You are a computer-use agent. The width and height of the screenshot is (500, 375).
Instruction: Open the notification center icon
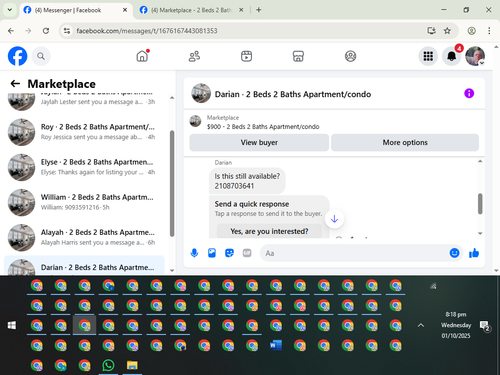[485, 326]
